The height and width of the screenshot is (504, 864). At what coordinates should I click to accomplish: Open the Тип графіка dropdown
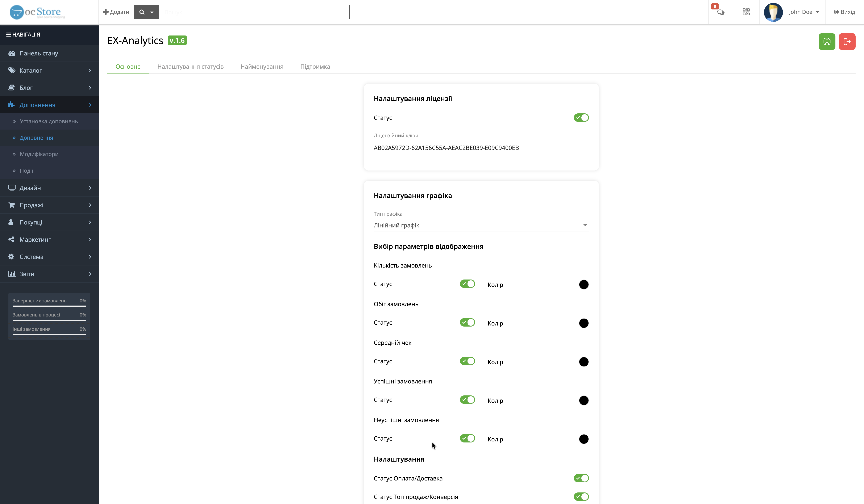(481, 225)
